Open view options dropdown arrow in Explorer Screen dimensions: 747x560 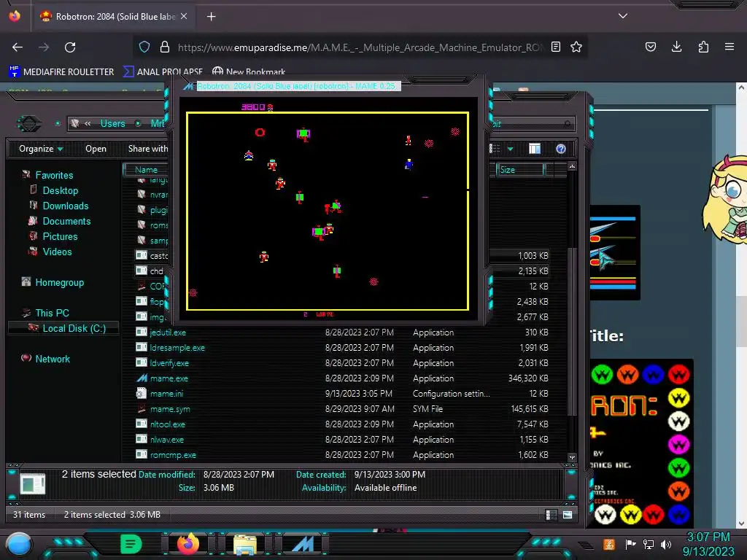pyautogui.click(x=510, y=149)
